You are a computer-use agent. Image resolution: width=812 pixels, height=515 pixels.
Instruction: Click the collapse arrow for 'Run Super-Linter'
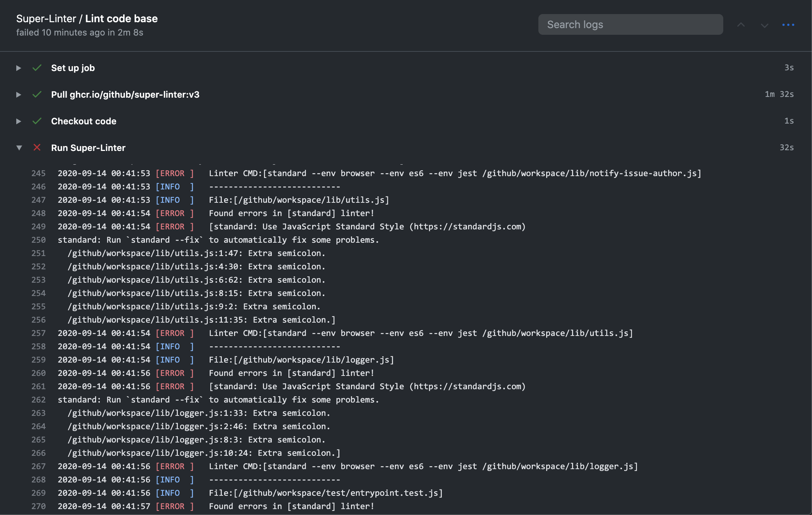point(18,147)
